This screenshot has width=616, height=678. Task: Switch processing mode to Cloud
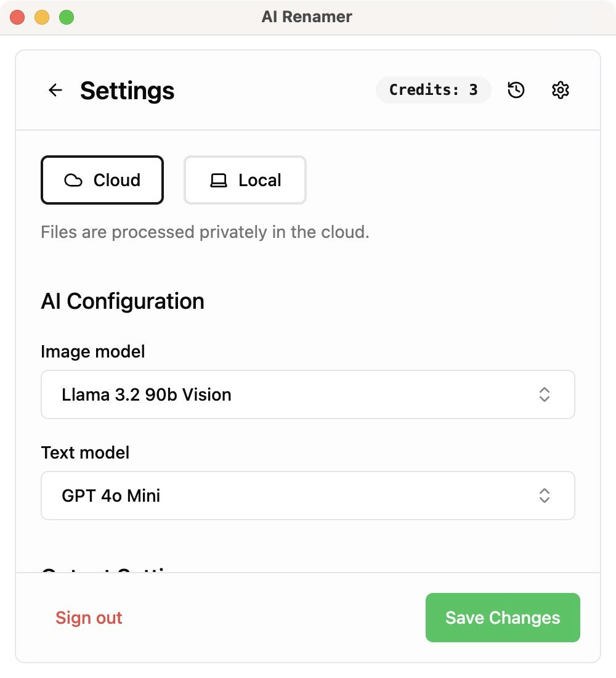click(x=102, y=180)
